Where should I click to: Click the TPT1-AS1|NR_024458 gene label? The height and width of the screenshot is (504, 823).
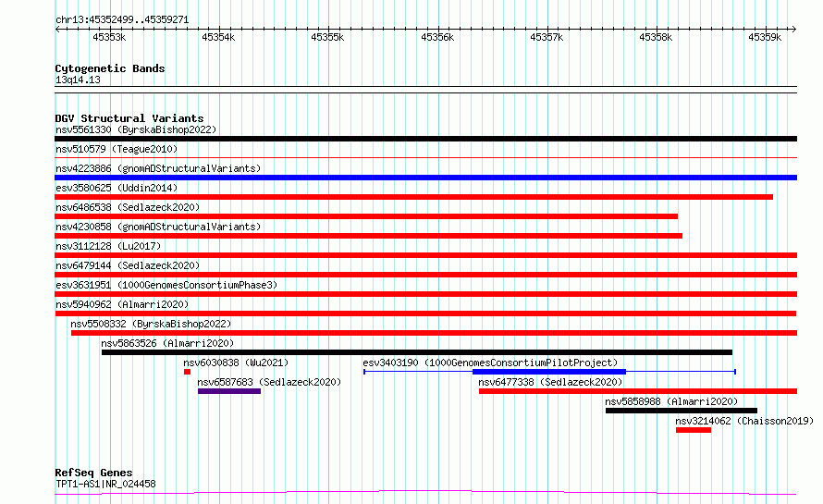(x=105, y=484)
